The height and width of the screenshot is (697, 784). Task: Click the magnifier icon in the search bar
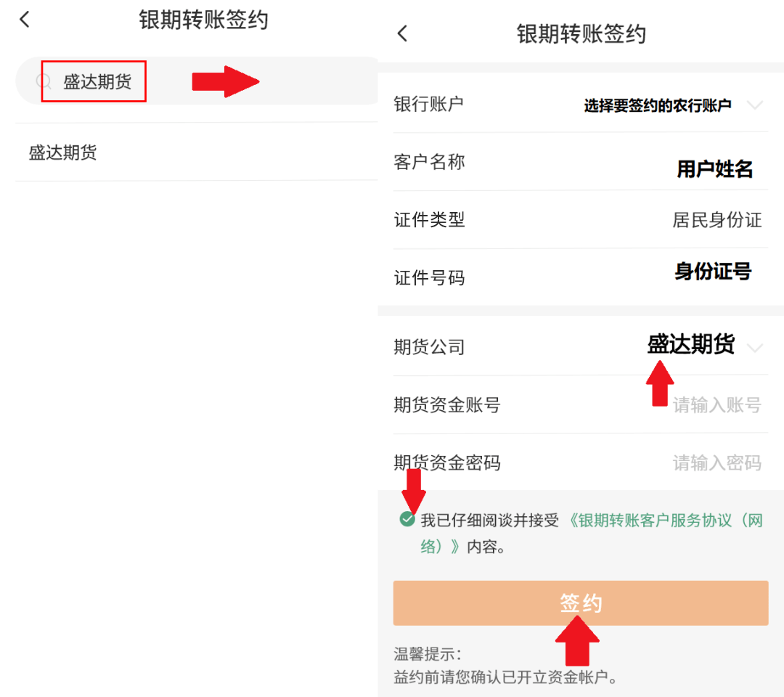(x=44, y=81)
